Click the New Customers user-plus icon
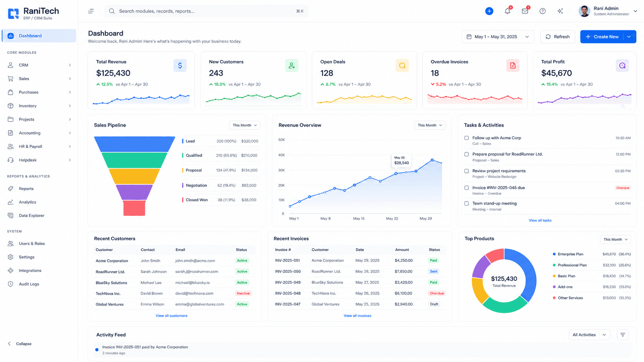 coord(292,65)
